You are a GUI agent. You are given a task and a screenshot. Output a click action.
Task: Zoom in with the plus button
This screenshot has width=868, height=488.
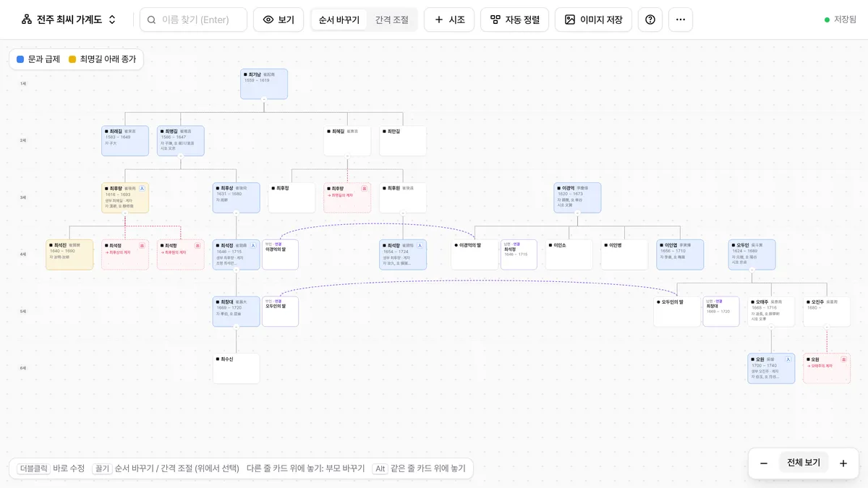(843, 463)
